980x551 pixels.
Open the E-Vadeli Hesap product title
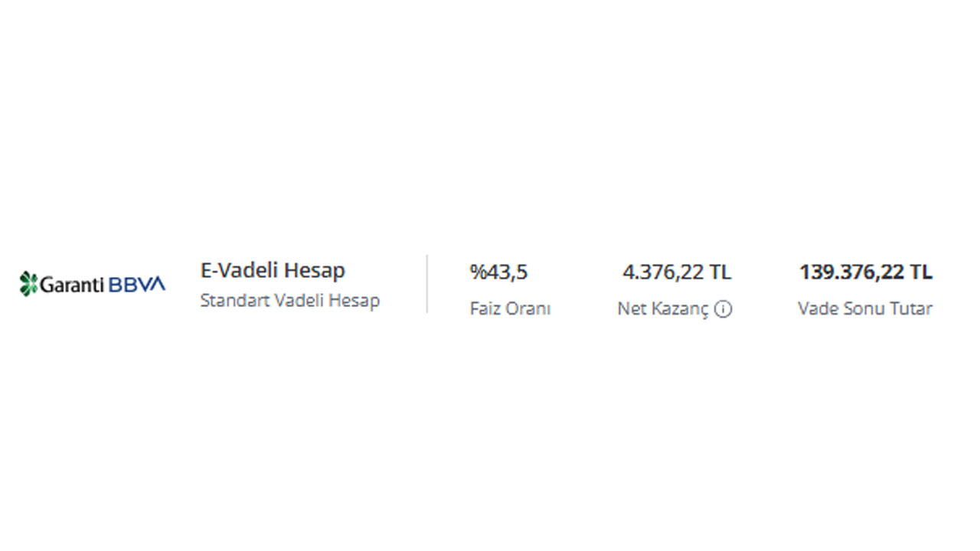pos(273,270)
